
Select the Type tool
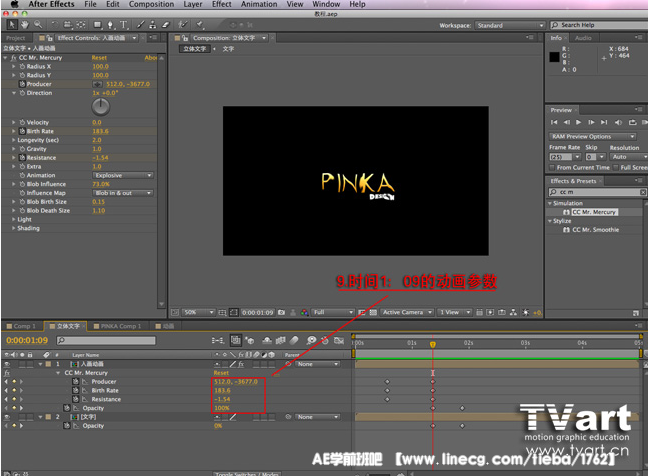(124, 25)
